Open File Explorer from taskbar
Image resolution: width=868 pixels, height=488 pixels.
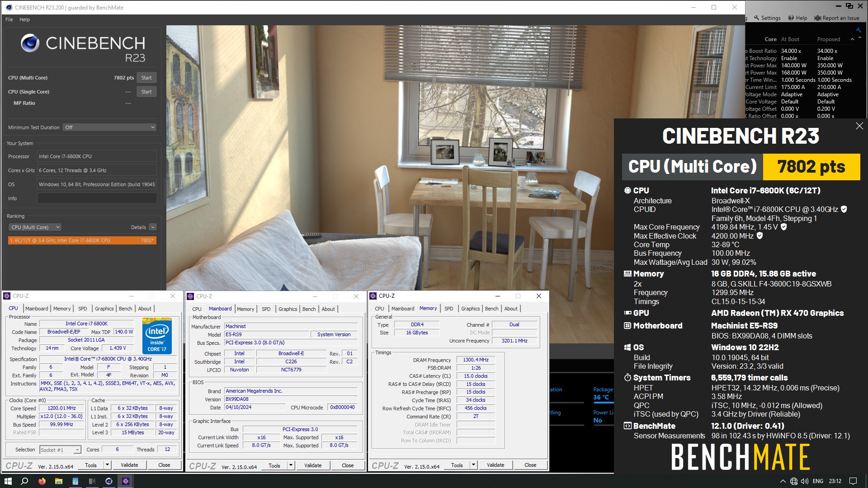pos(59,481)
